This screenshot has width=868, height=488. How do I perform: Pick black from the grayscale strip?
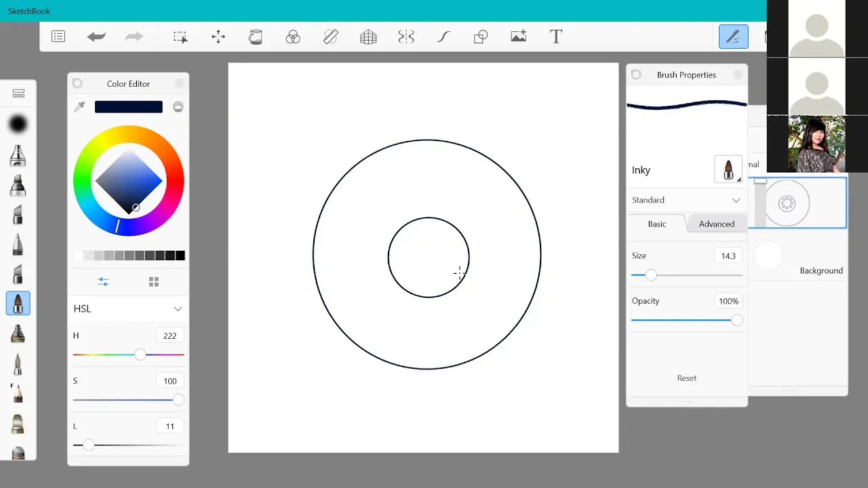point(180,256)
